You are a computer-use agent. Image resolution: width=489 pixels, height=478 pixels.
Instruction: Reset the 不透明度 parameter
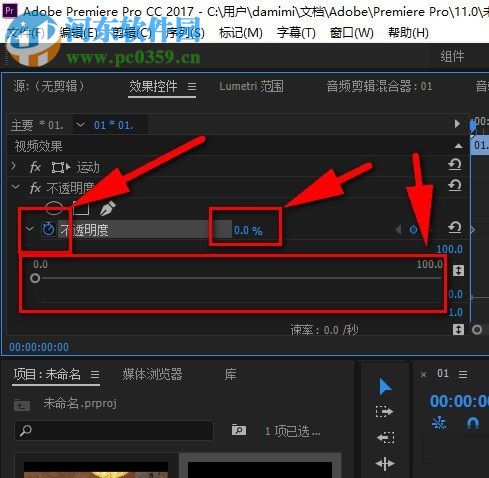tap(455, 228)
